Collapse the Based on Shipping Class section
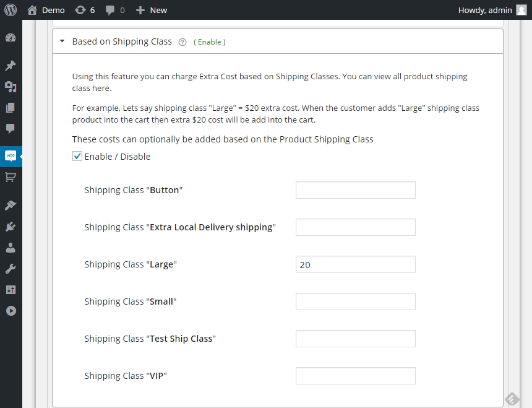532x408 pixels. pyautogui.click(x=62, y=41)
